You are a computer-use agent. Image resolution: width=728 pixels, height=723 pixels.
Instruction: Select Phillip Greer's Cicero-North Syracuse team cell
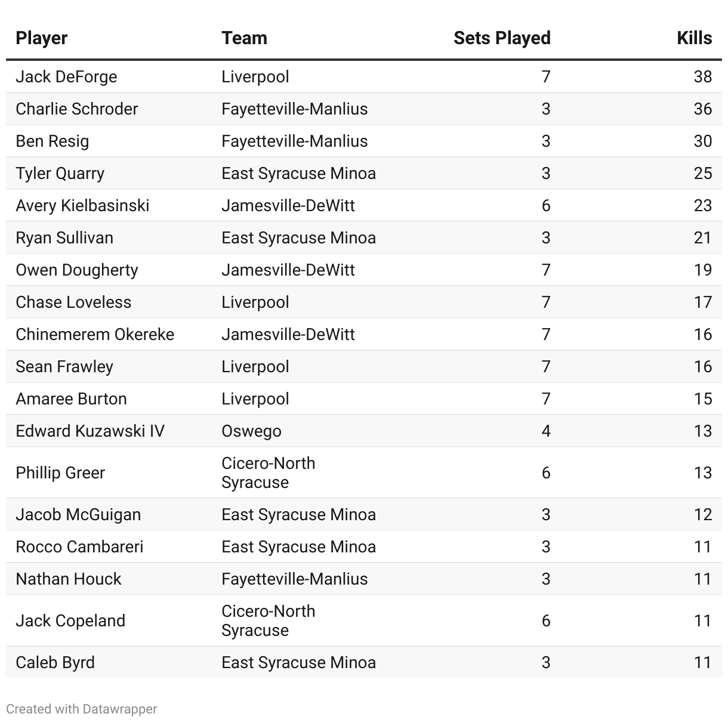coord(268,472)
